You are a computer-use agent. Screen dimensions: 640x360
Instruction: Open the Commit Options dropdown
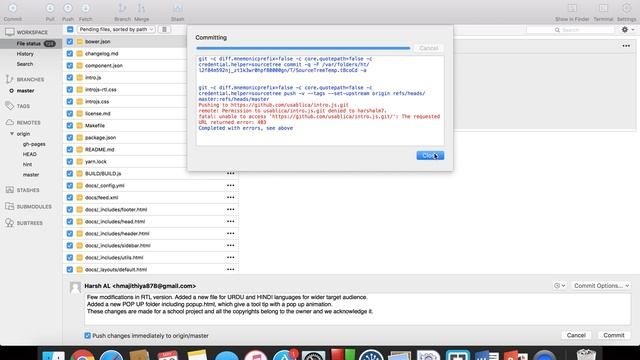(601, 286)
